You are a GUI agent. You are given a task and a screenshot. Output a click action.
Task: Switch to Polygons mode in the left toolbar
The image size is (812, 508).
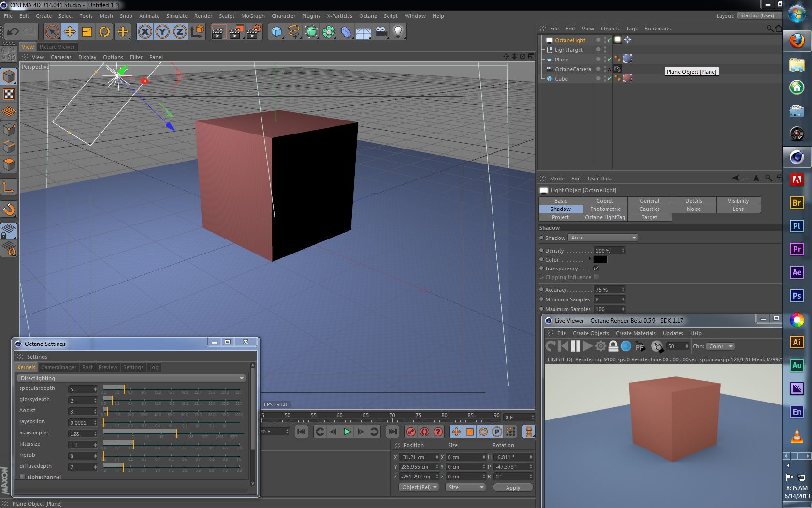[9, 164]
